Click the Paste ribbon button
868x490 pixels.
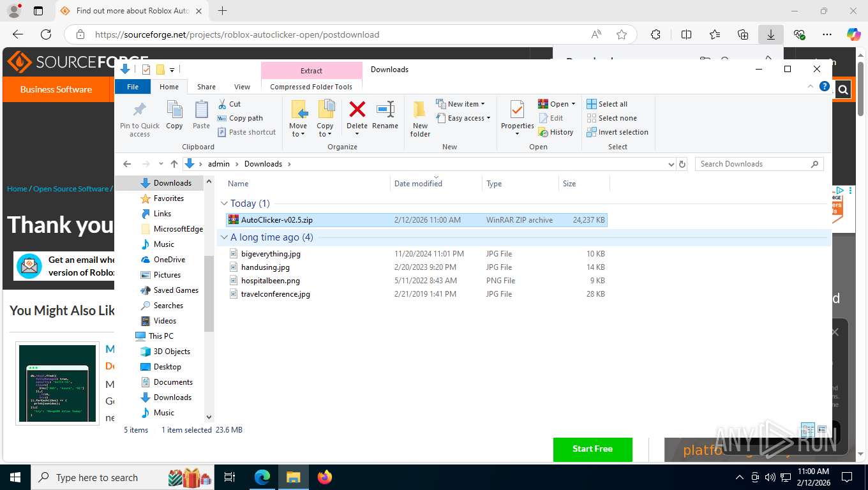pos(201,115)
